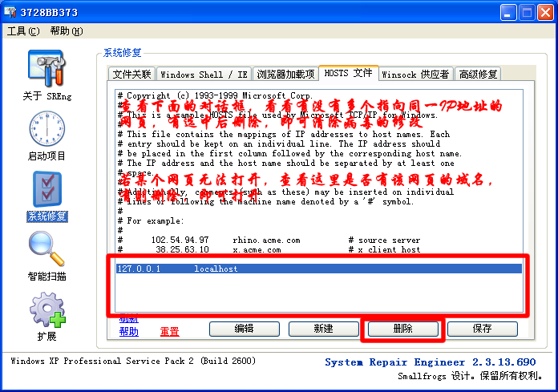Screen dimensions: 558x392
Task: Open the 扩展 gear icon
Action: tap(47, 309)
